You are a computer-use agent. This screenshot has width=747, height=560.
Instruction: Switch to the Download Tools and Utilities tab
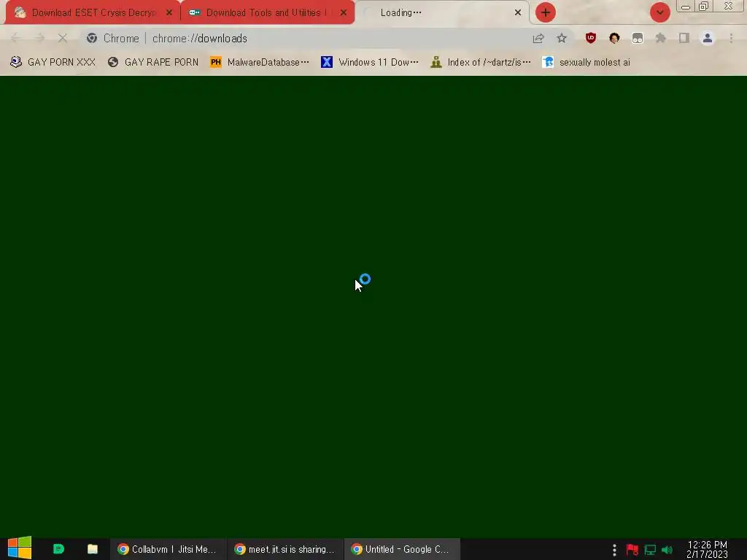click(x=267, y=13)
